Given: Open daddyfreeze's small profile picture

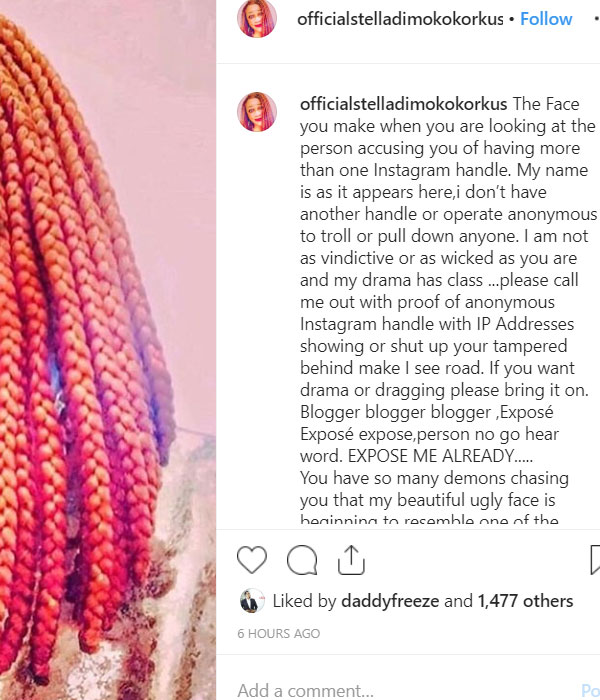Looking at the screenshot, I should (x=252, y=601).
